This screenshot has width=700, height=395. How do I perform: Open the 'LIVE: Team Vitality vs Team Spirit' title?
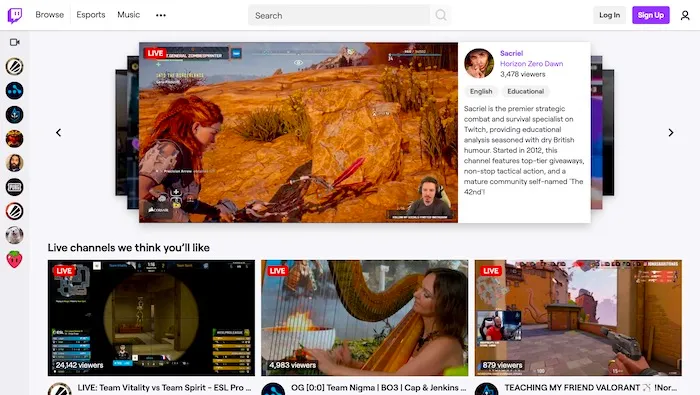164,387
